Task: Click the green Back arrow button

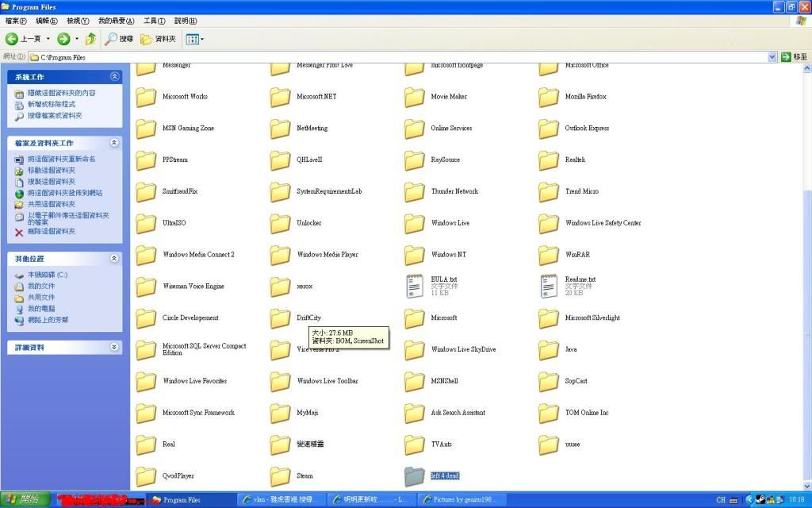Action: coord(13,39)
